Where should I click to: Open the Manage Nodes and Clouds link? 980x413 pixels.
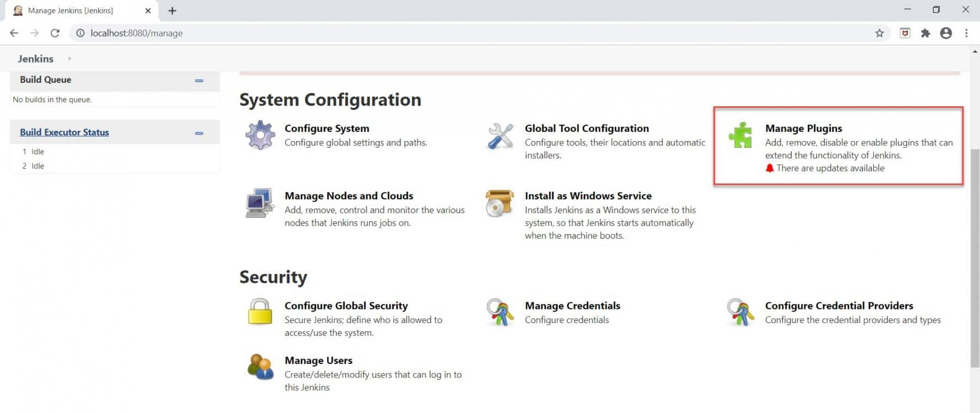point(349,196)
